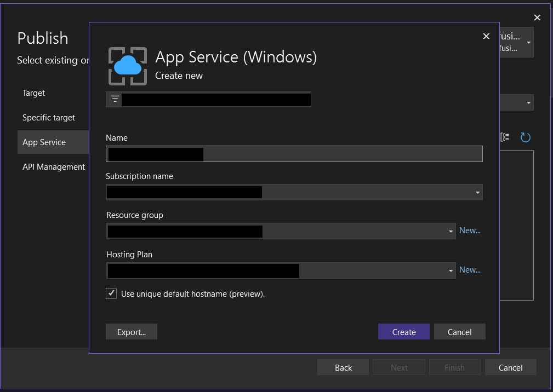The image size is (553, 392).
Task: Create a new Resource group via the New link
Action: (469, 230)
